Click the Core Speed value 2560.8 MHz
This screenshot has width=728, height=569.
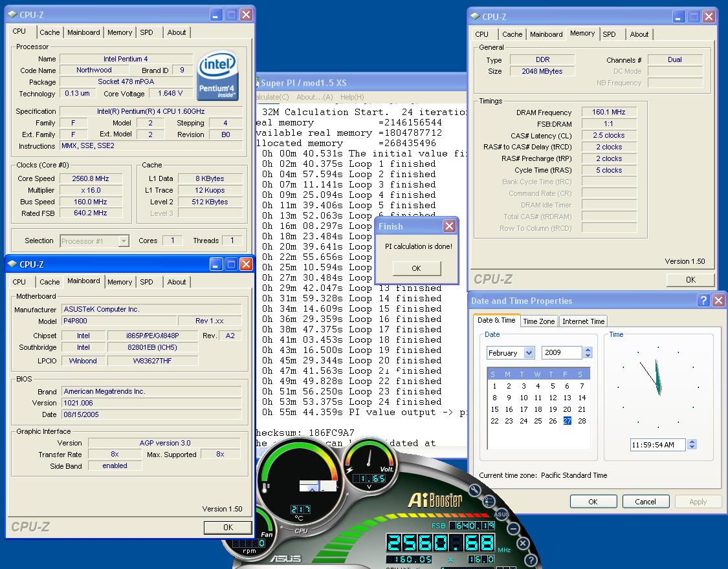point(91,178)
